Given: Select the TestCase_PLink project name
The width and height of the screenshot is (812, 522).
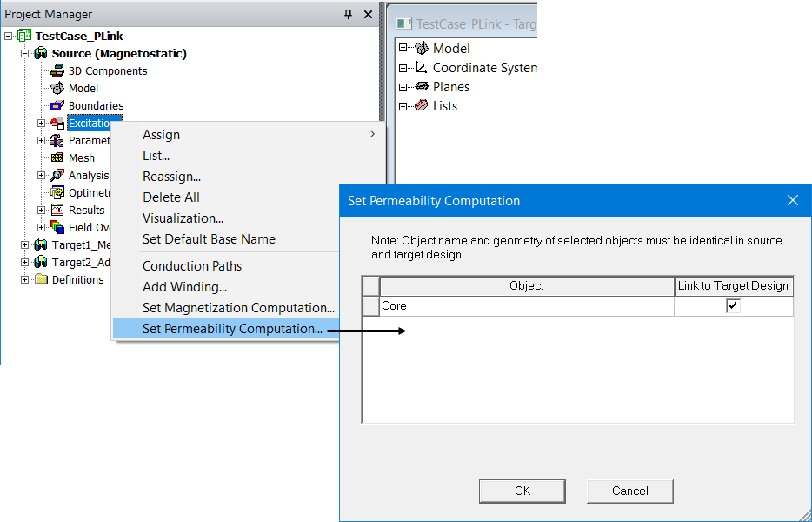Looking at the screenshot, I should pyautogui.click(x=79, y=36).
